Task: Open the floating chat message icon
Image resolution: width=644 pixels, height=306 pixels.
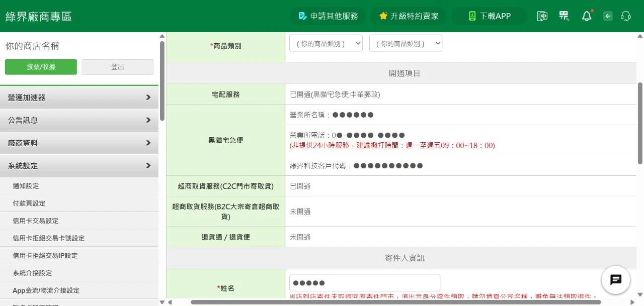Action: pyautogui.click(x=616, y=280)
